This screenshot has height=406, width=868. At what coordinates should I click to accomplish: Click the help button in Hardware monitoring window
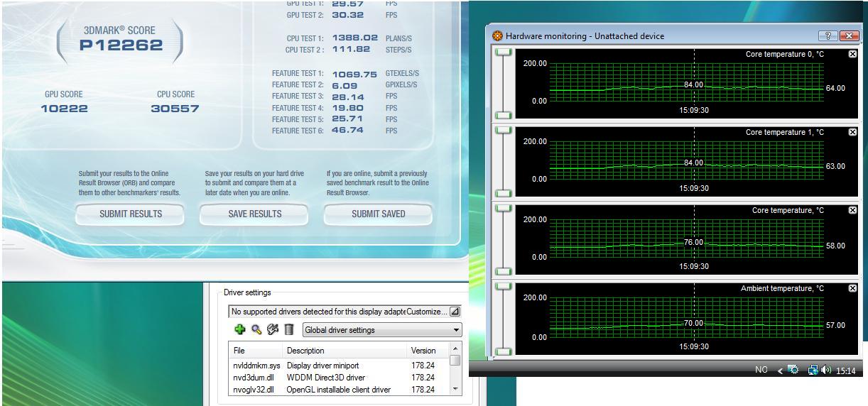[x=828, y=35]
